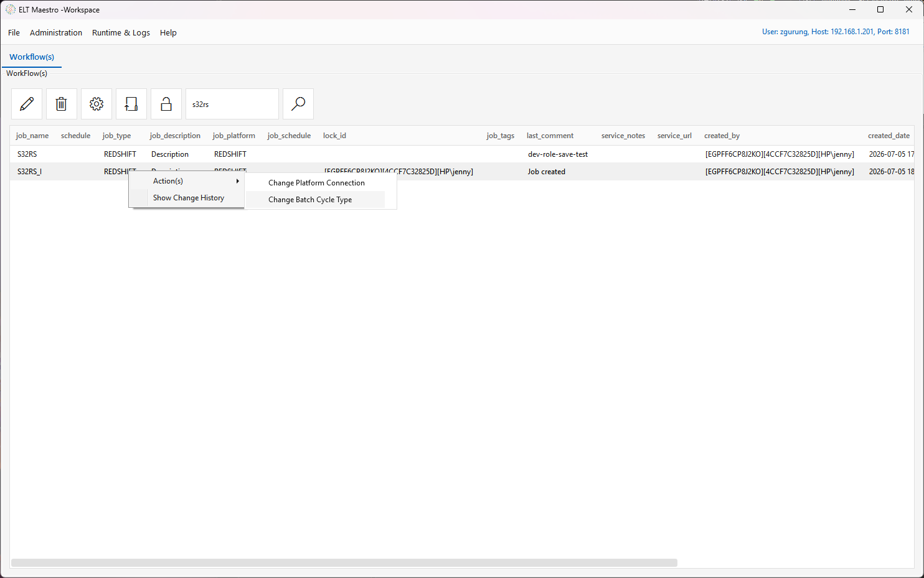This screenshot has width=924, height=578.
Task: Click REDSHIFT job_platform cell in S32RS row
Action: pos(230,154)
